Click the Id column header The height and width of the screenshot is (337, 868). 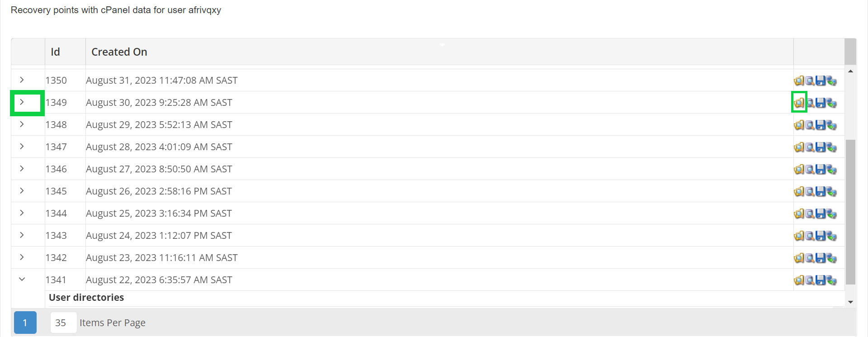coord(55,52)
